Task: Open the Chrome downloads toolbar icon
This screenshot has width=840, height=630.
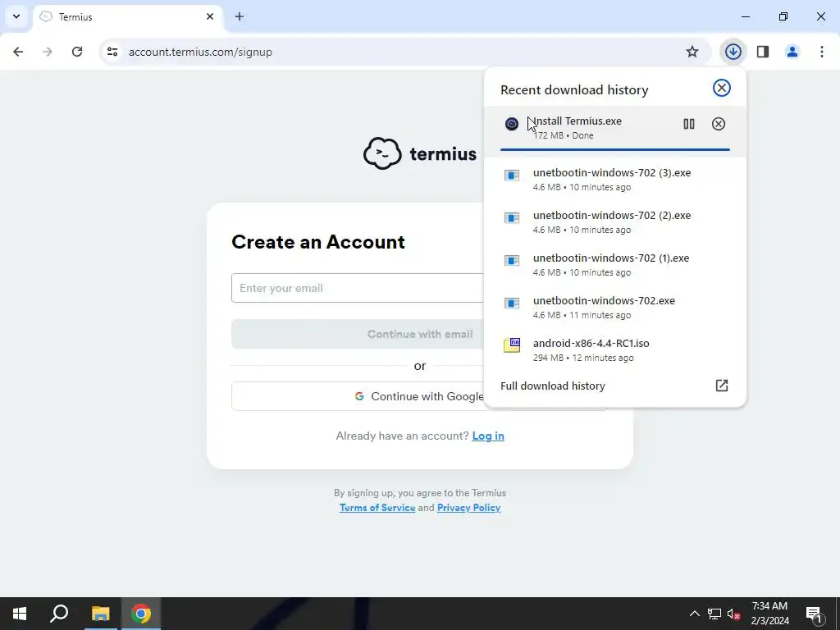Action: pos(733,52)
